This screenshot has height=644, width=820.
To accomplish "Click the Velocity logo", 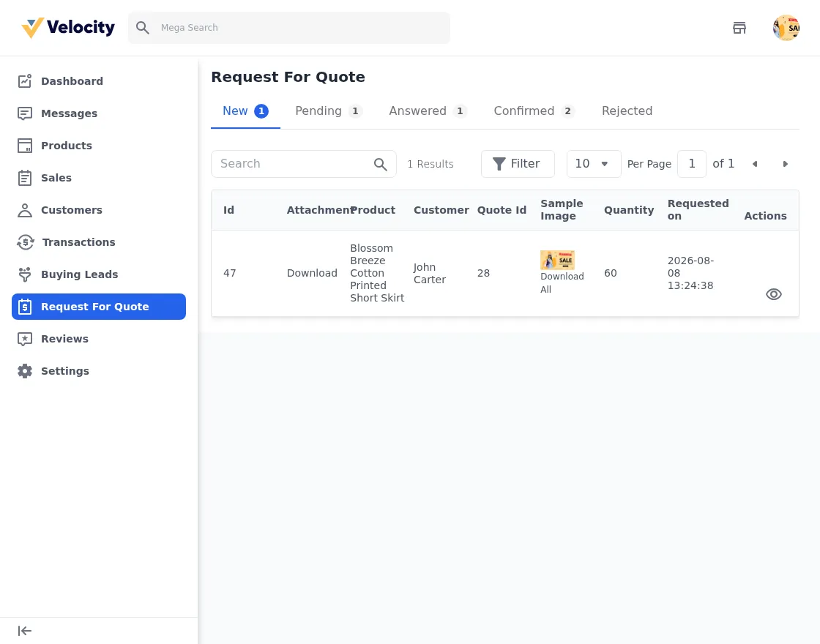I will 68,28.
